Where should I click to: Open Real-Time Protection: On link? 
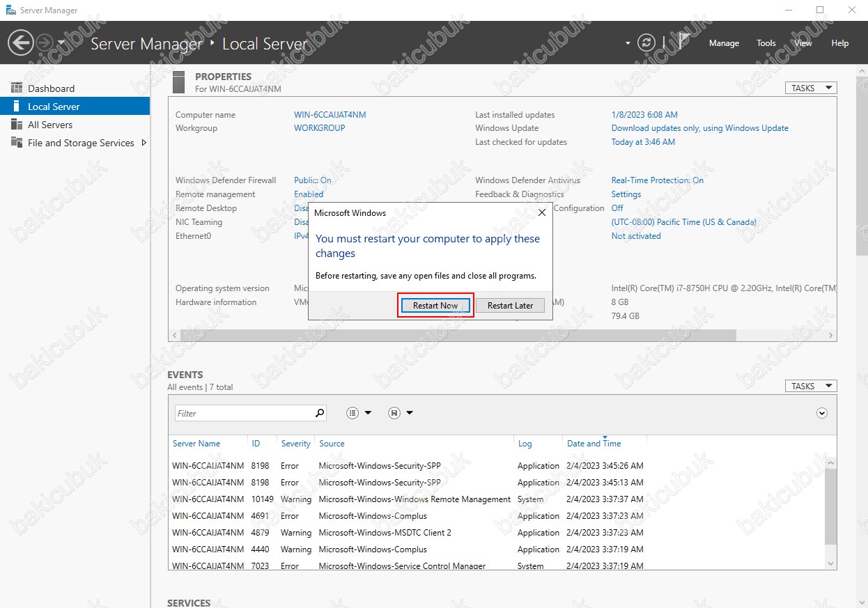658,180
